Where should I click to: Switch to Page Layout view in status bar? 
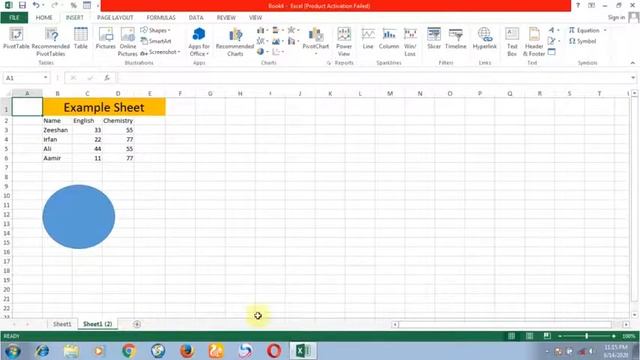tap(529, 336)
